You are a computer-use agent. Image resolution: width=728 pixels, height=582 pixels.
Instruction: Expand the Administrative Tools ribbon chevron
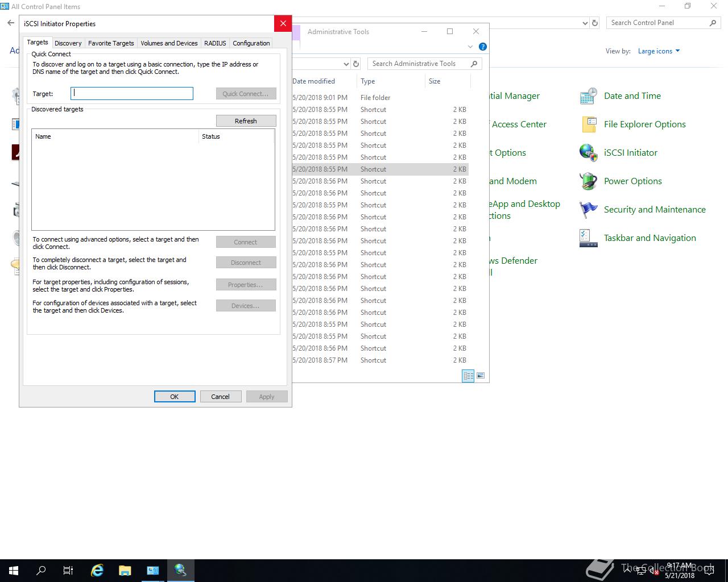coord(470,47)
